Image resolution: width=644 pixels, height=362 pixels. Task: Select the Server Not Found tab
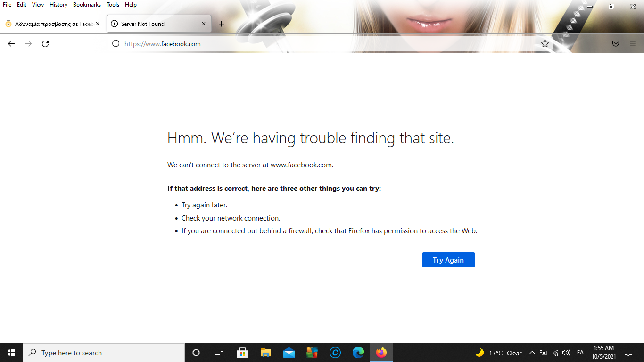pyautogui.click(x=159, y=24)
